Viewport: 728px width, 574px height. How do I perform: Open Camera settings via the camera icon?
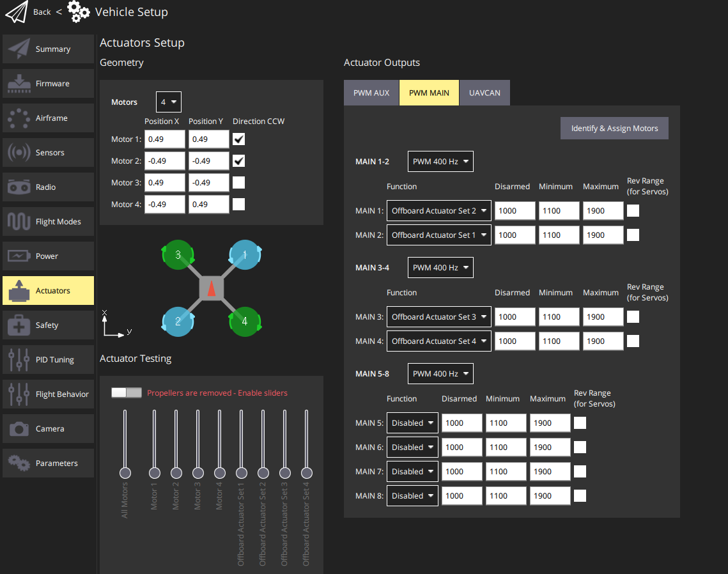point(19,429)
